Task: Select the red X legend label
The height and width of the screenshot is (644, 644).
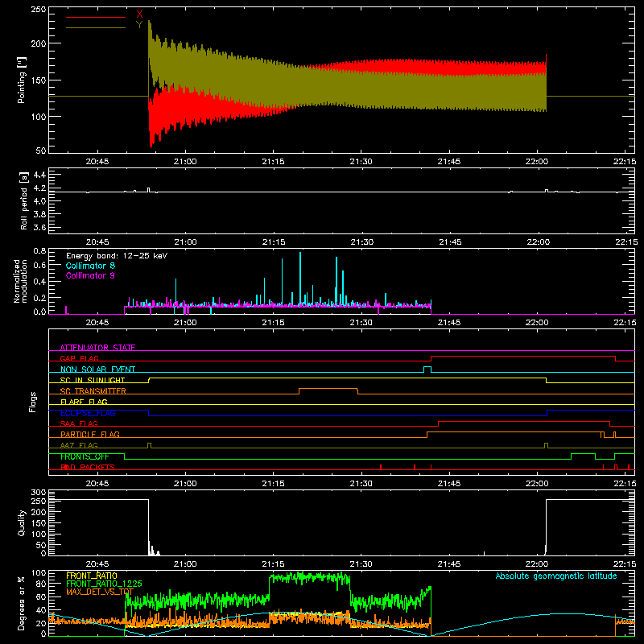Action: pos(139,14)
